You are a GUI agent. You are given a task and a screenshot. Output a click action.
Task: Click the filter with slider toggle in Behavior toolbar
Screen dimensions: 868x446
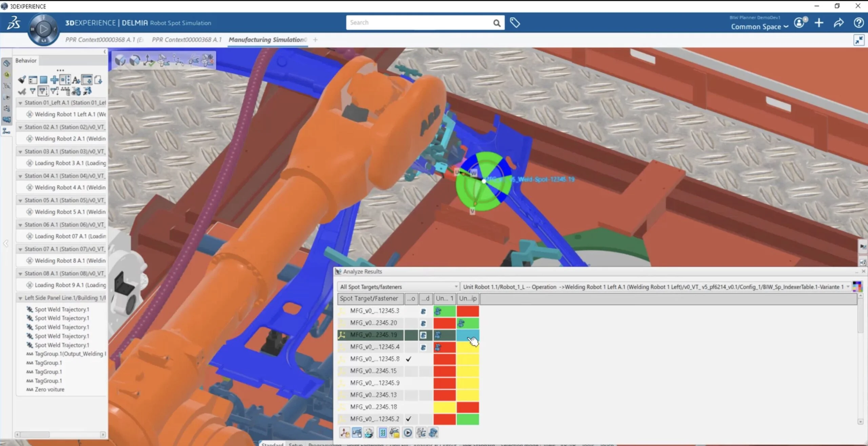click(43, 91)
